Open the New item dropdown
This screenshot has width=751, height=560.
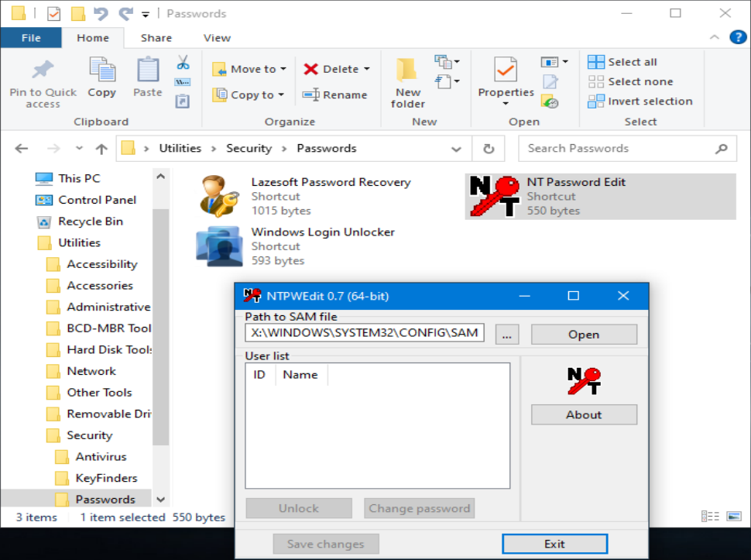point(447,62)
